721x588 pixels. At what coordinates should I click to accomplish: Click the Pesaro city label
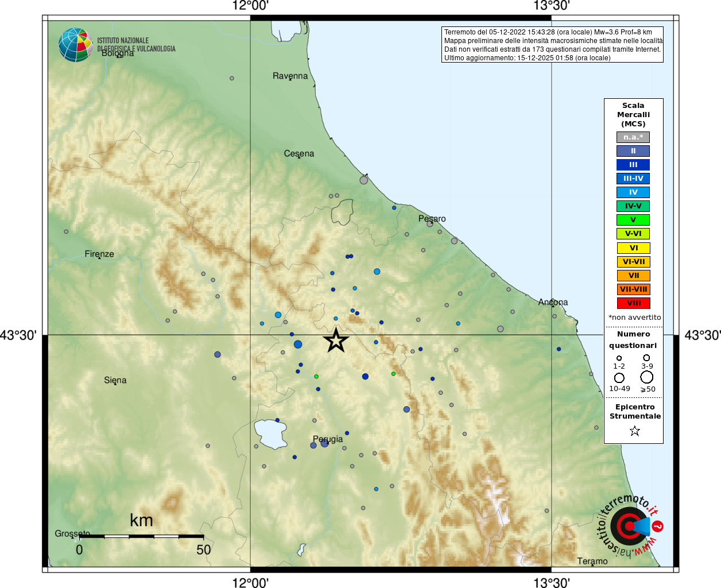[432, 219]
